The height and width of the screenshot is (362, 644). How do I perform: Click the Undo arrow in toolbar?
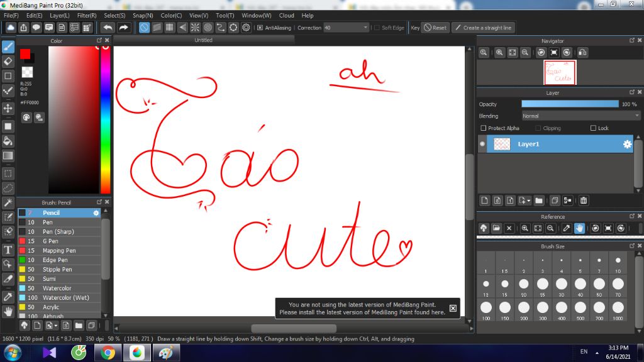point(108,28)
